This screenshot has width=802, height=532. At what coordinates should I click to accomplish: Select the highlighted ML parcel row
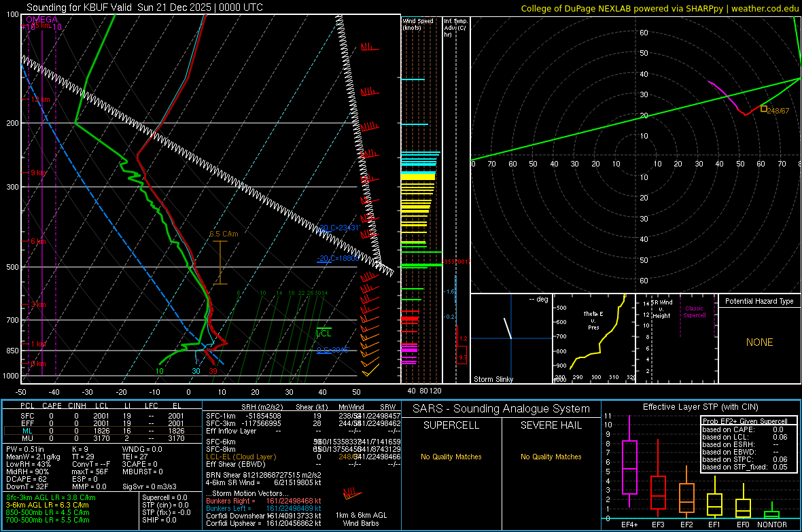click(101, 431)
